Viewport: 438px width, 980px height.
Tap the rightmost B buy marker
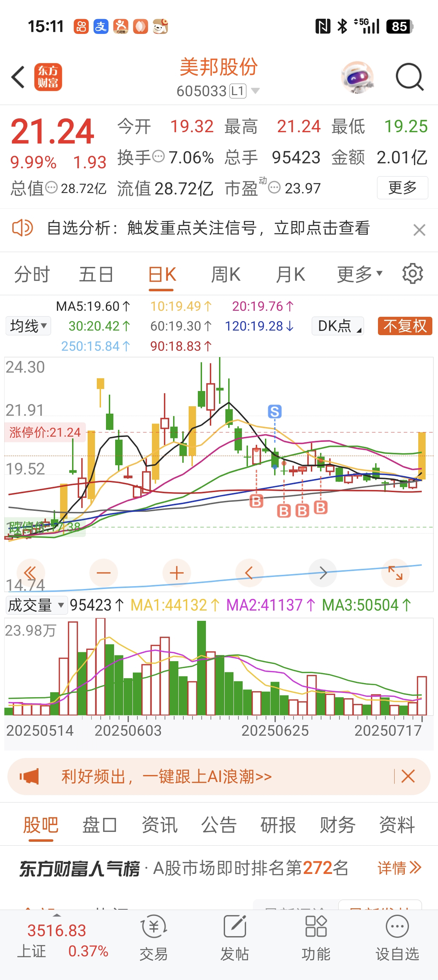tap(320, 507)
